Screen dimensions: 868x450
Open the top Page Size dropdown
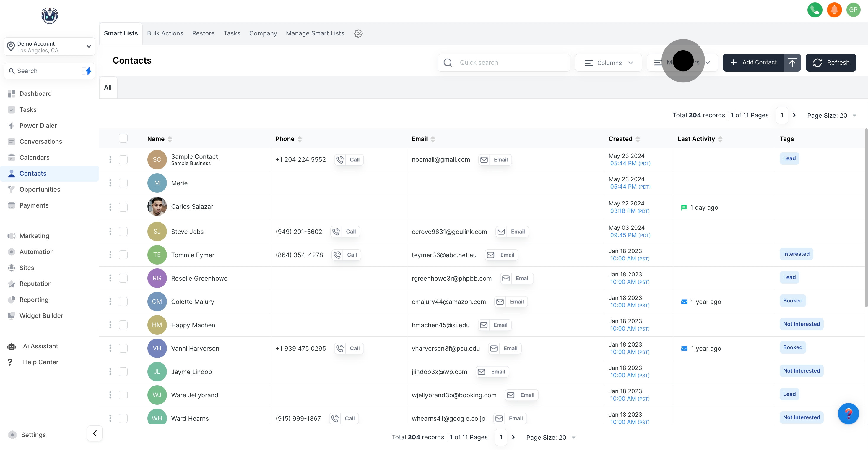click(831, 115)
